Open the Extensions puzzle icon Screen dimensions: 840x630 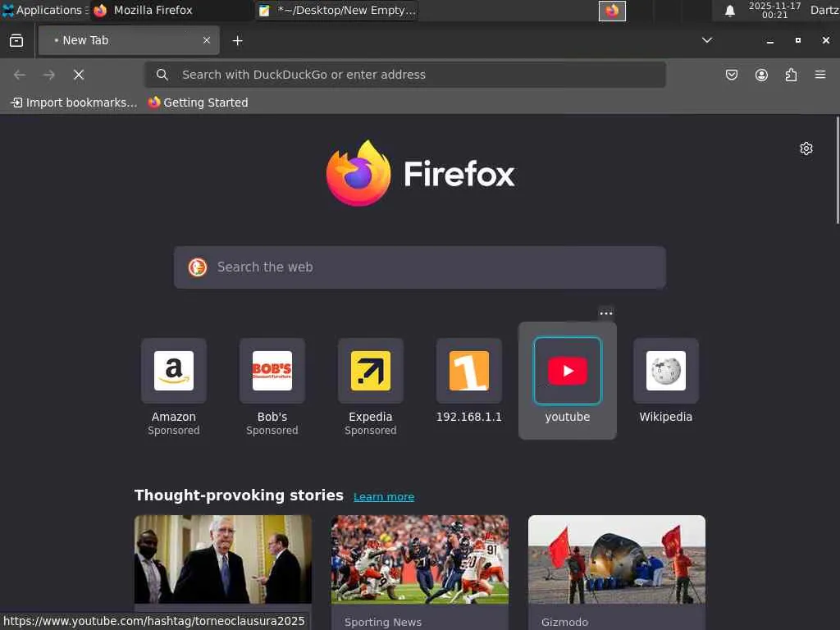pos(791,75)
